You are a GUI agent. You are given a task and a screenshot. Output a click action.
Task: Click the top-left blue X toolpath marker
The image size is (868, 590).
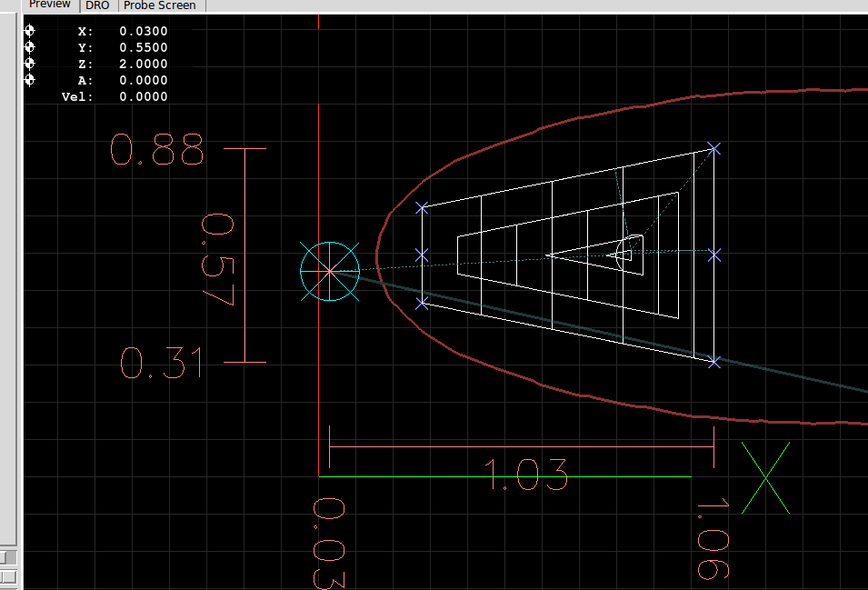[x=422, y=208]
